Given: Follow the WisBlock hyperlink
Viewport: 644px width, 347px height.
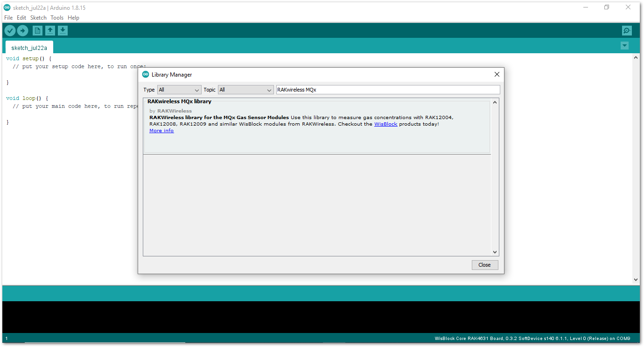Looking at the screenshot, I should coord(385,124).
